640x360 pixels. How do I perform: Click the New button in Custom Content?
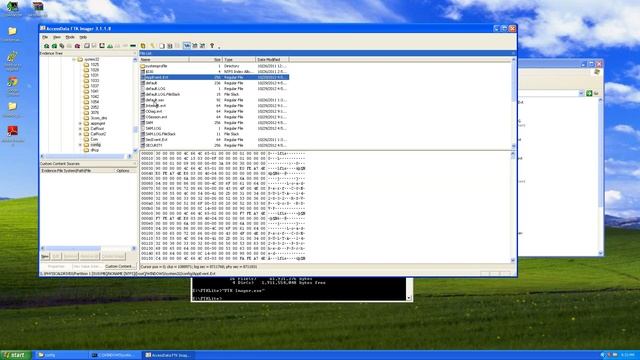tap(45, 256)
